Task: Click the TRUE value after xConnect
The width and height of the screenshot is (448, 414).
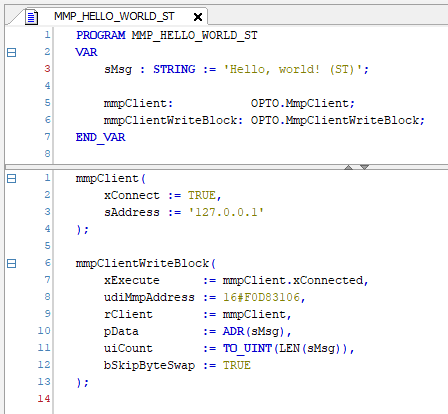Action: point(202,195)
